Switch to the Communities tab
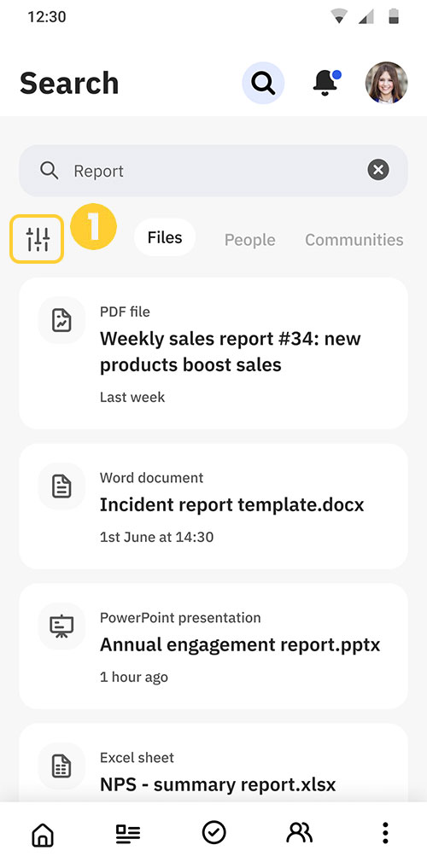427x868 pixels. click(x=354, y=240)
